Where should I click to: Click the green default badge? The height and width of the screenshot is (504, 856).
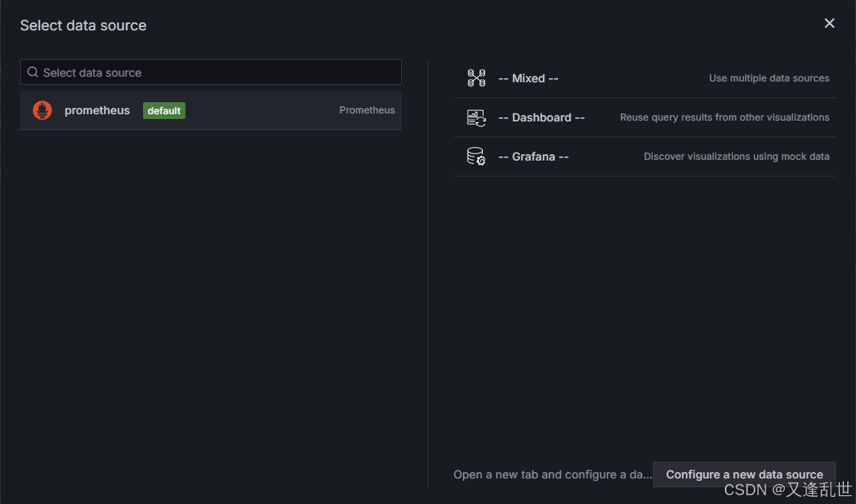point(164,111)
